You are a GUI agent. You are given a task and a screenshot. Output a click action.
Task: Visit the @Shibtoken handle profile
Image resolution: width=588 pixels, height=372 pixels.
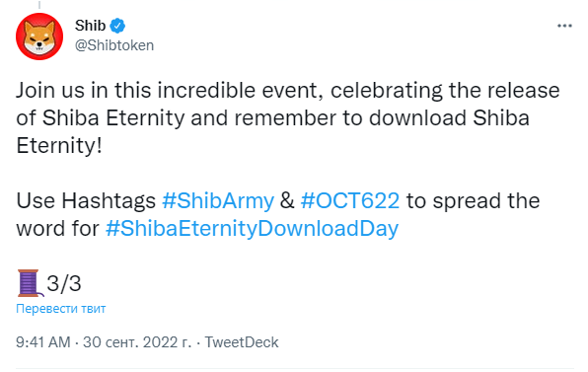pos(114,45)
